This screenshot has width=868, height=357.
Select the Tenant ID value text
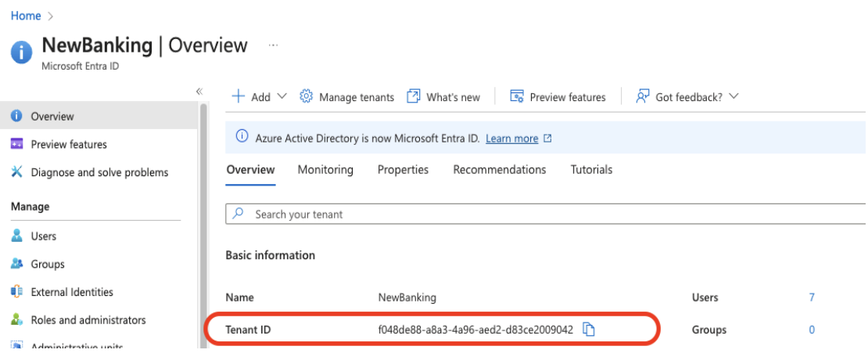[475, 330]
